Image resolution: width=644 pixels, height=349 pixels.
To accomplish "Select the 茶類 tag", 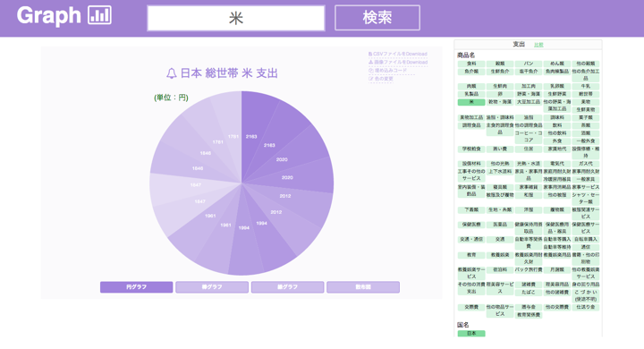I will 586,125.
